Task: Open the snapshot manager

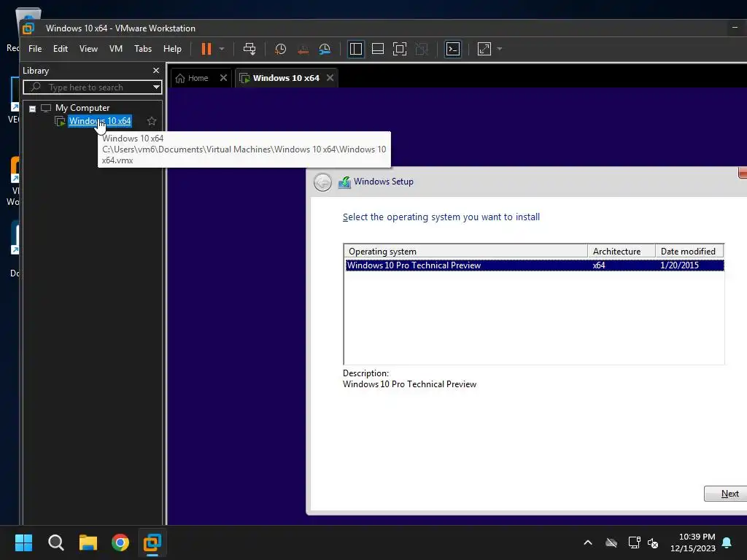Action: (x=325, y=49)
